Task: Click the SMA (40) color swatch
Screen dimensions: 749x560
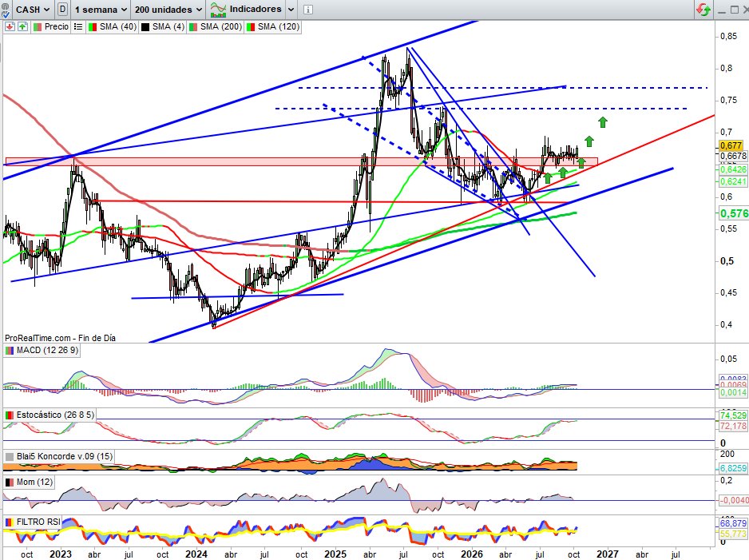Action: pos(93,27)
